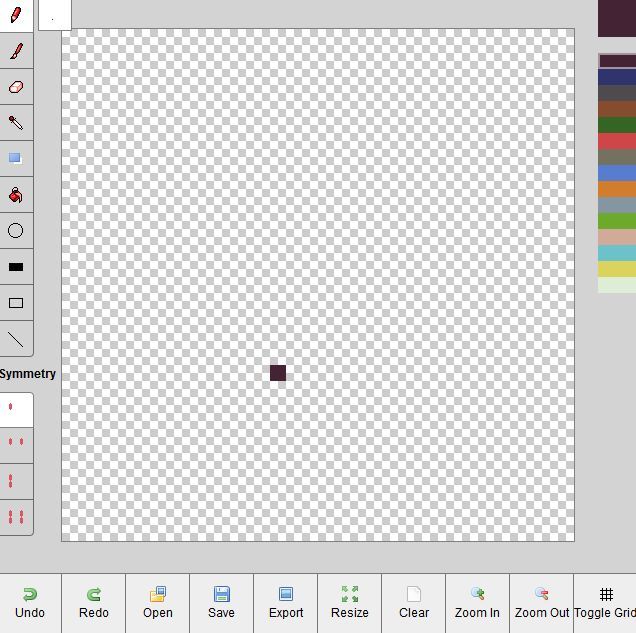The image size is (636, 633).
Task: Pick the olive gray palette swatch
Action: point(617,157)
